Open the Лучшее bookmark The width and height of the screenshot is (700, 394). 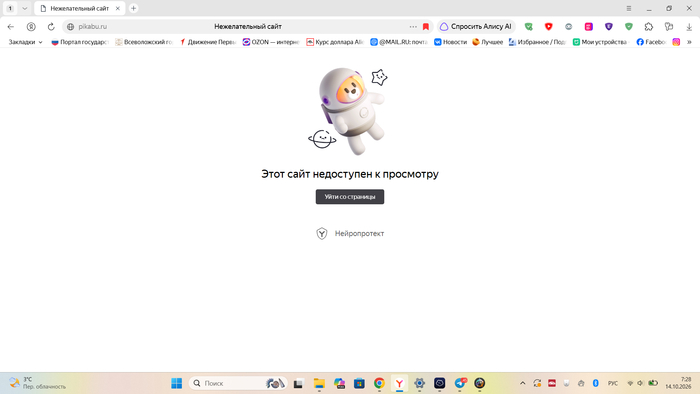pos(488,42)
